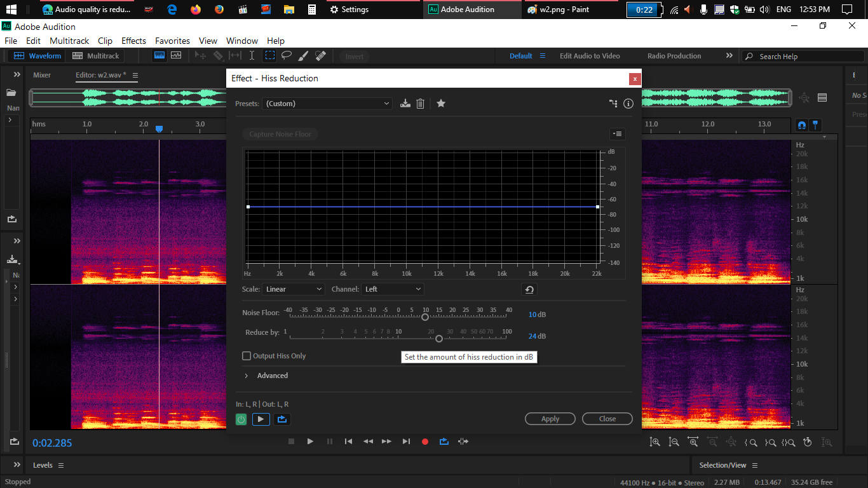Toggle loop playback in the dialog

(282, 419)
